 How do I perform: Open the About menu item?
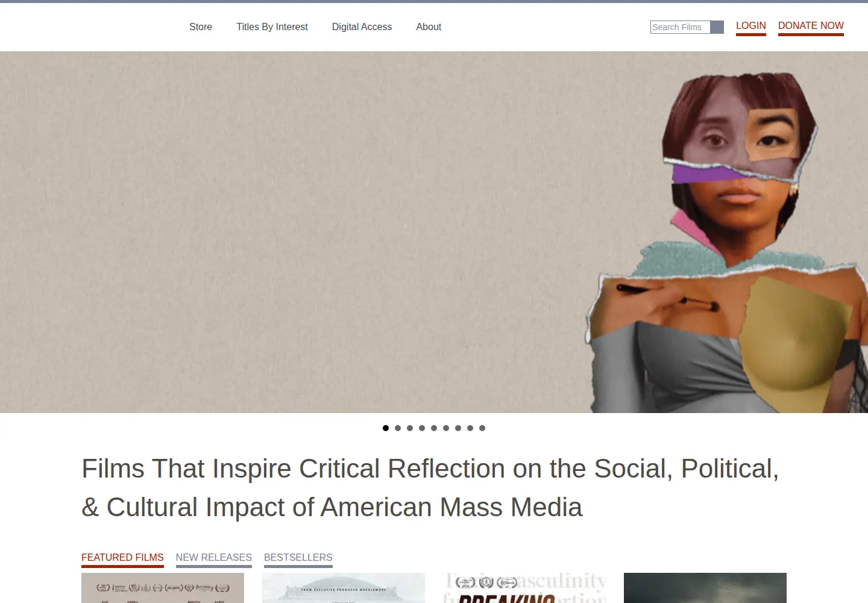[x=429, y=27]
